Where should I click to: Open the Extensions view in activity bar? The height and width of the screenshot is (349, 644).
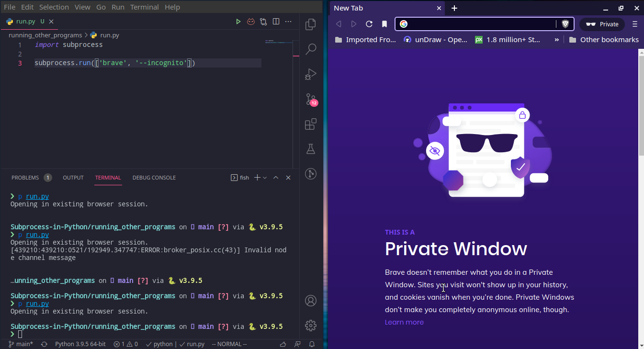311,124
